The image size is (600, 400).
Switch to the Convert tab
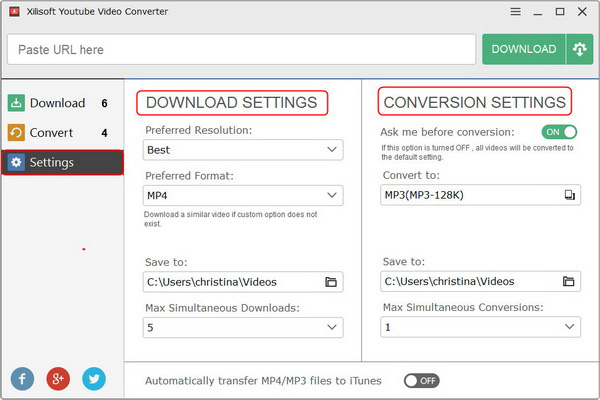point(63,132)
